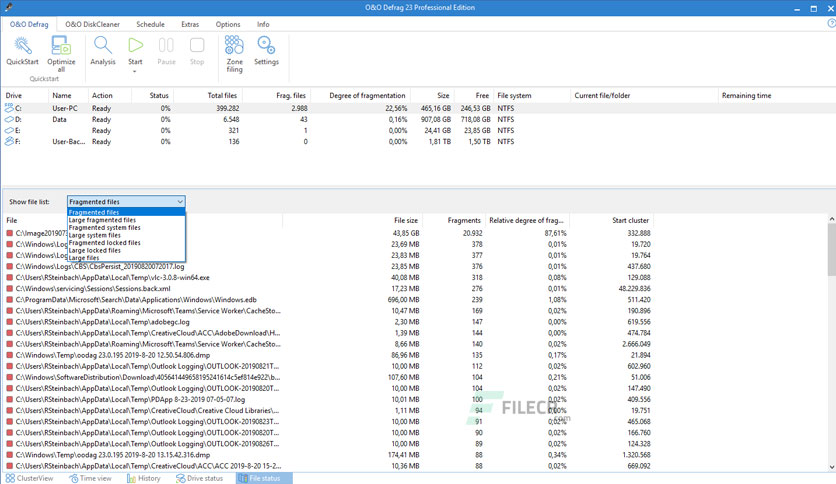Click red icon of Creative Cloud Libraries row
836x484 pixels.
[10, 410]
